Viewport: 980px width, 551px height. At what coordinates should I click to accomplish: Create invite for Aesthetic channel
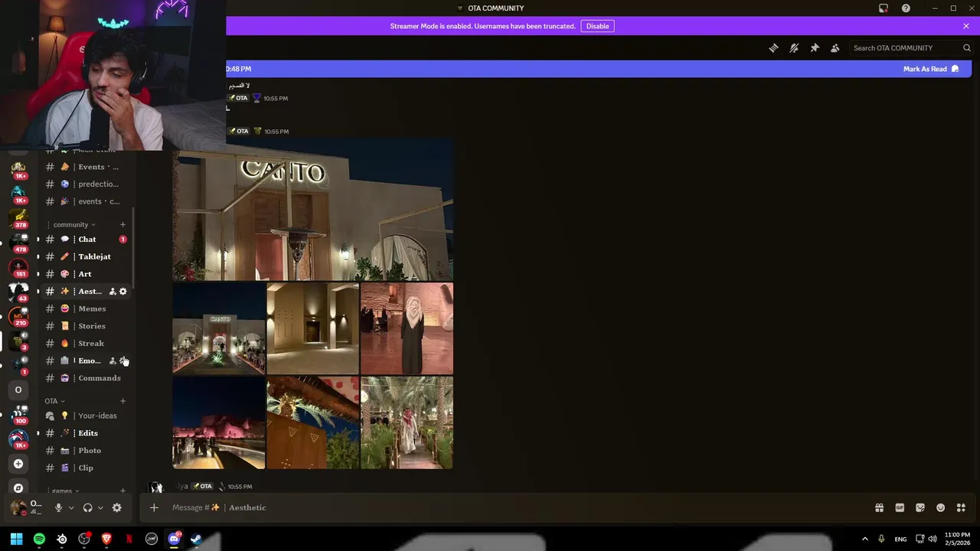[112, 292]
